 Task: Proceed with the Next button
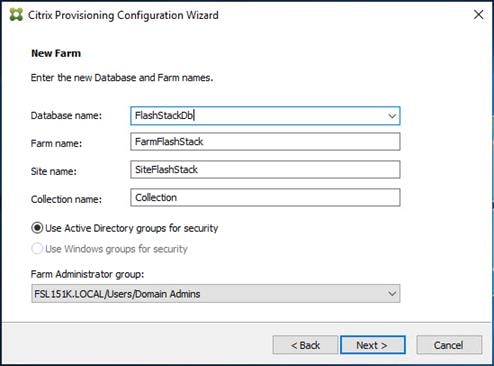pyautogui.click(x=373, y=345)
